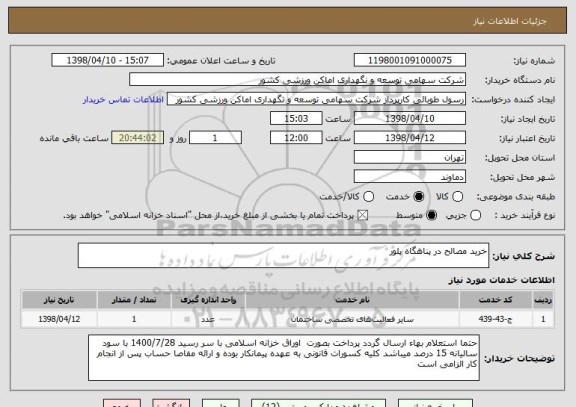Click the table date cell 1398/04/12
Image resolution: width=576 pixels, height=407 pixels.
coord(59,319)
